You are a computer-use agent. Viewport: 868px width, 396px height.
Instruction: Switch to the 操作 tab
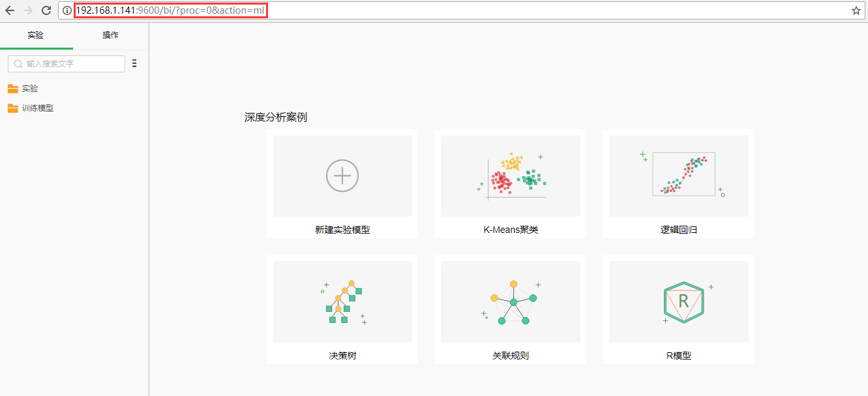coord(111,35)
